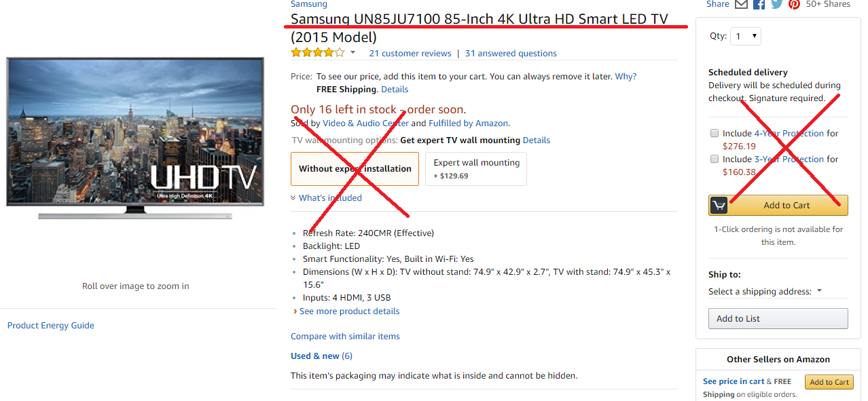This screenshot has width=868, height=401.
Task: Share via the email envelope icon
Action: (x=741, y=4)
